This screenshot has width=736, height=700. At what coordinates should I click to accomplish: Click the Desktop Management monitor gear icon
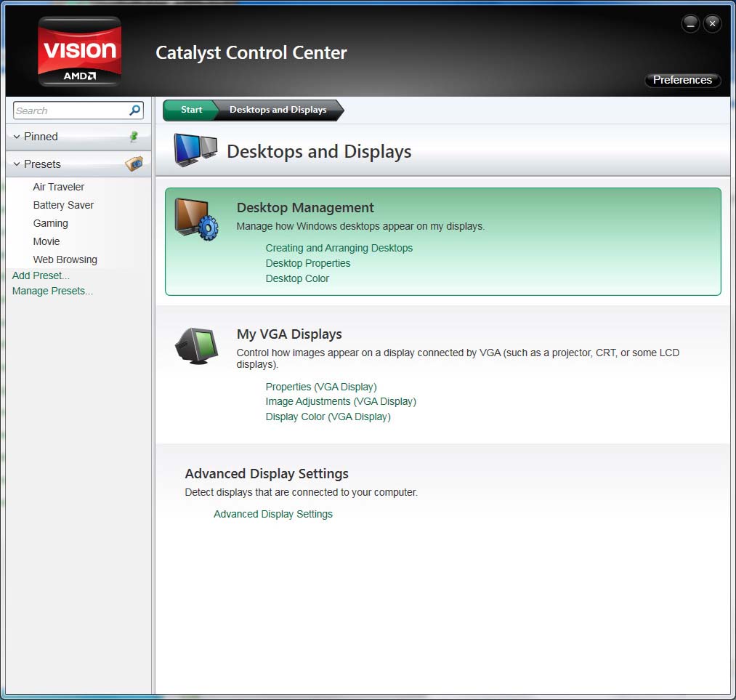point(197,220)
